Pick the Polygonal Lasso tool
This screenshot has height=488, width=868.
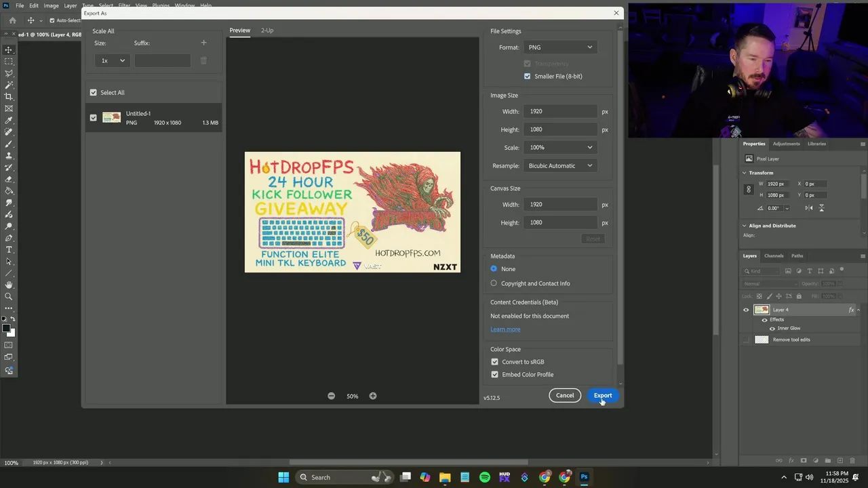tap(9, 73)
